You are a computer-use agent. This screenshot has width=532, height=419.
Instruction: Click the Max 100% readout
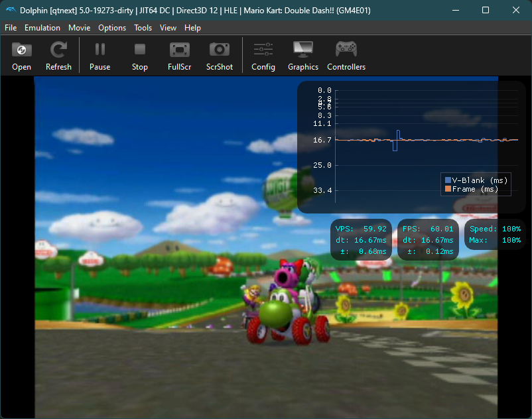click(495, 240)
